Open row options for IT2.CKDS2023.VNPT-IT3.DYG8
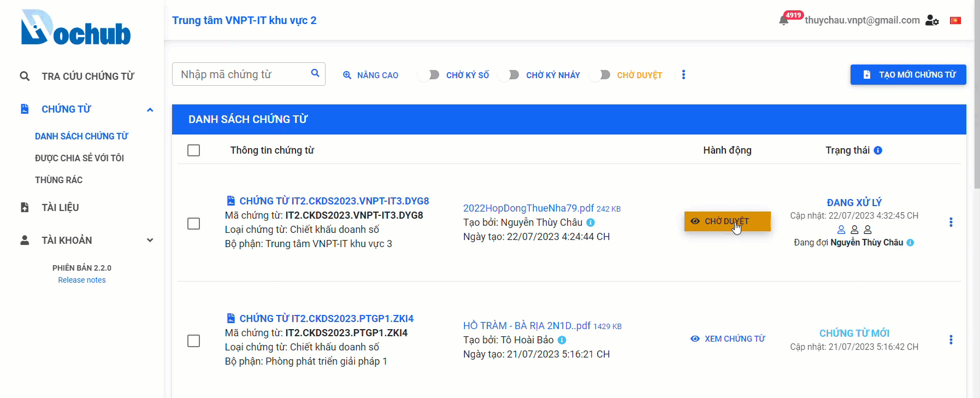 pos(951,222)
